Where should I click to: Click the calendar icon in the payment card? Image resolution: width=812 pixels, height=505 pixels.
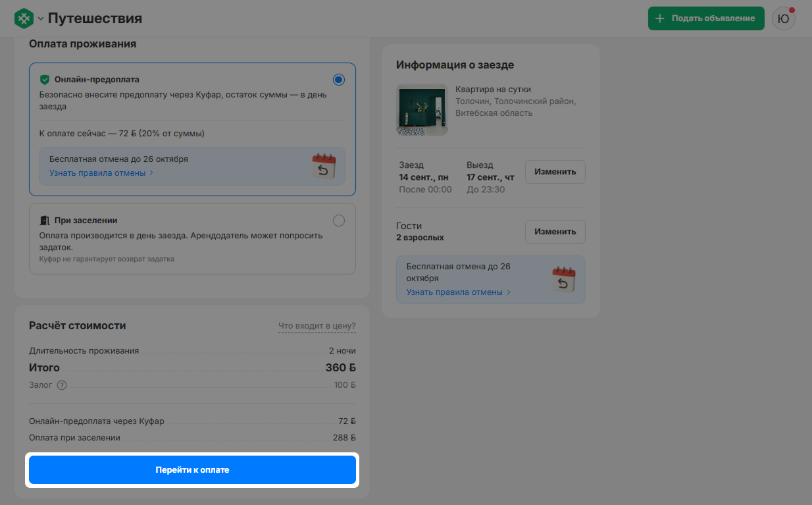(324, 166)
